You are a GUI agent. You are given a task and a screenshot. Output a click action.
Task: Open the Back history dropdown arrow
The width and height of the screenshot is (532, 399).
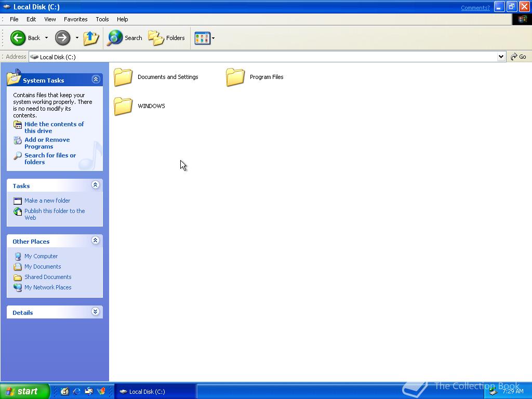click(x=46, y=37)
